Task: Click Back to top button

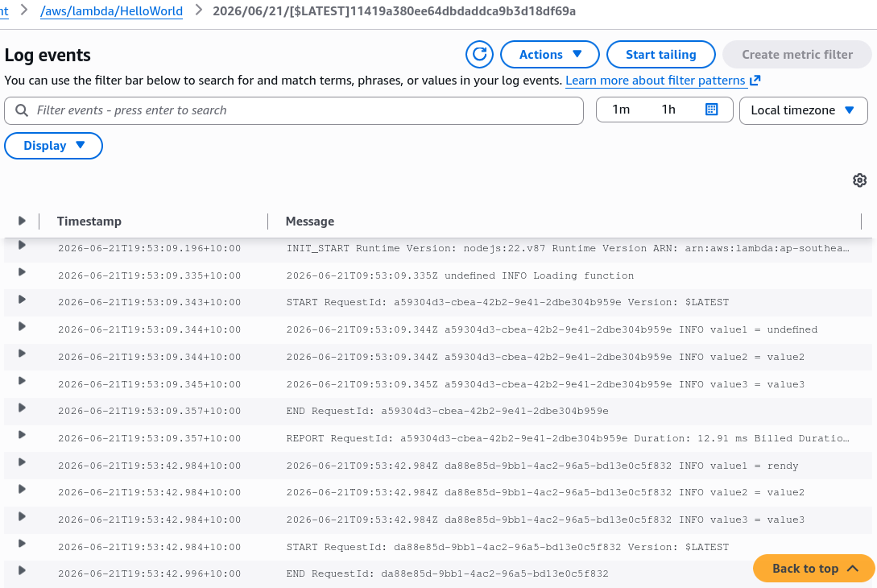Action: [x=814, y=569]
